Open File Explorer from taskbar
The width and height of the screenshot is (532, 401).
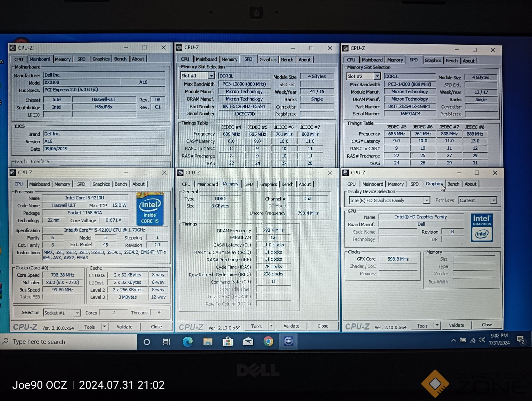pos(208,342)
